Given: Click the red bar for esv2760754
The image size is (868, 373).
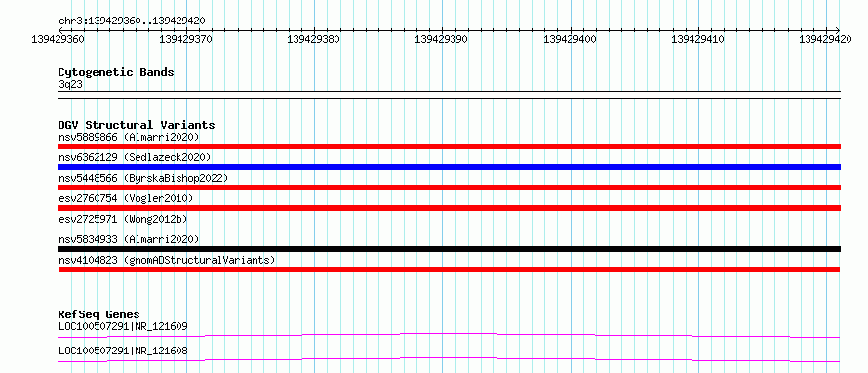Looking at the screenshot, I should [x=449, y=208].
